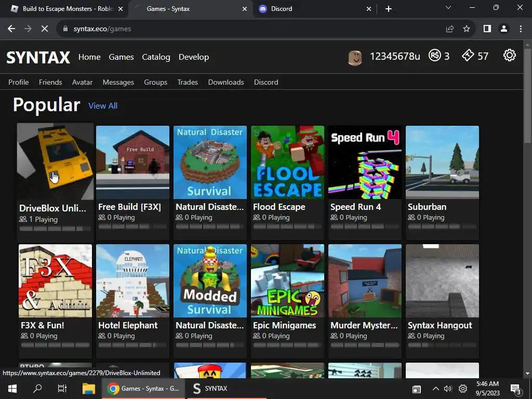Open the Windows Start menu
Viewport: 532px width, 399px height.
pos(12,389)
